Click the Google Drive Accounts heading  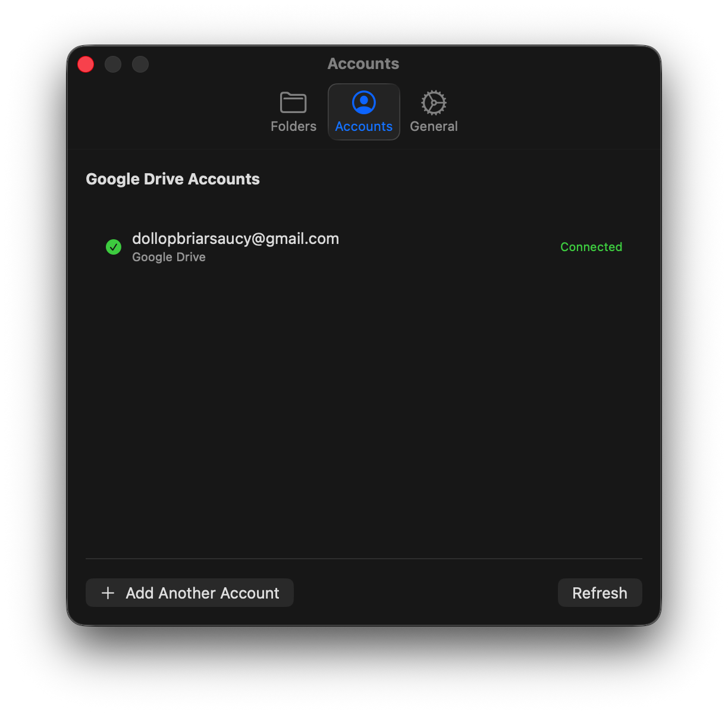[x=172, y=179]
